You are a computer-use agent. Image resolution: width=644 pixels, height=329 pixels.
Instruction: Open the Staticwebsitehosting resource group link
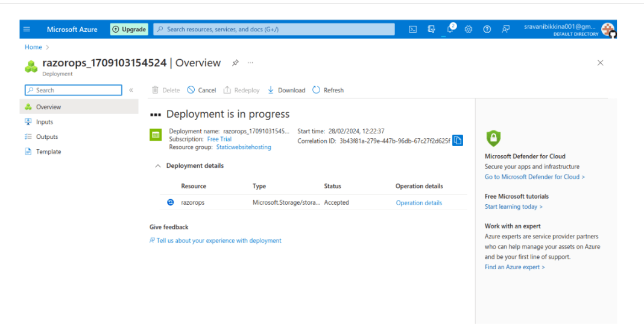click(244, 147)
